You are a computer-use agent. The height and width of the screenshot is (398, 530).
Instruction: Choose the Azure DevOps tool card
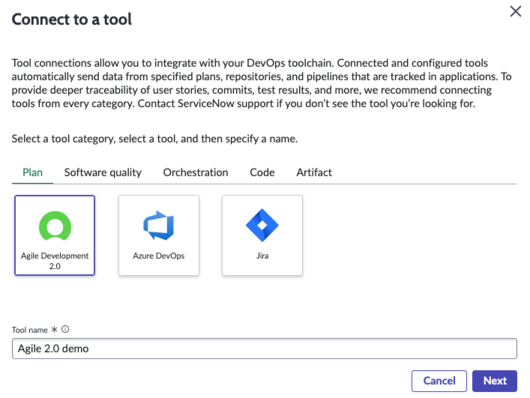click(159, 235)
